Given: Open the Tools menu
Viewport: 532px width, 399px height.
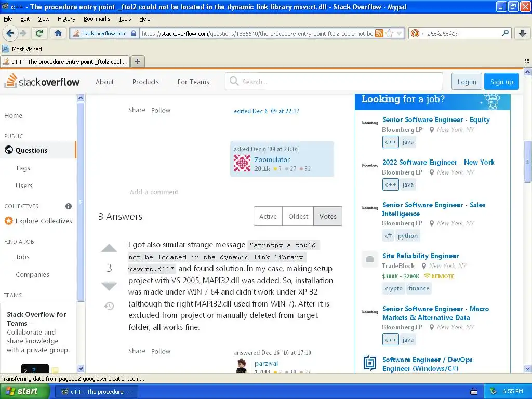Looking at the screenshot, I should point(125,19).
